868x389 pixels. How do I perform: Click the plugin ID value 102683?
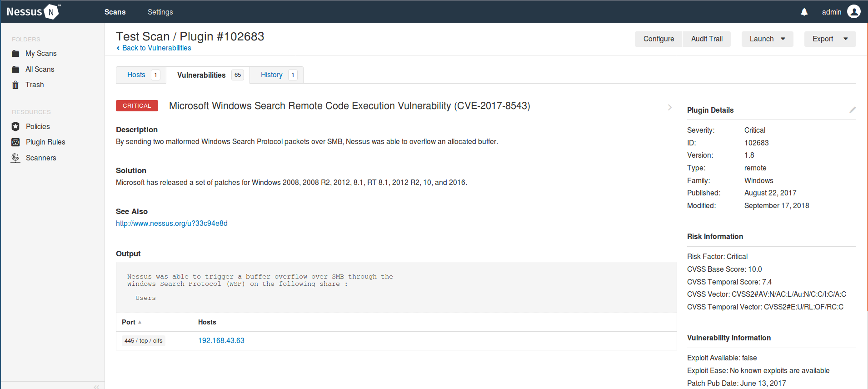point(757,143)
